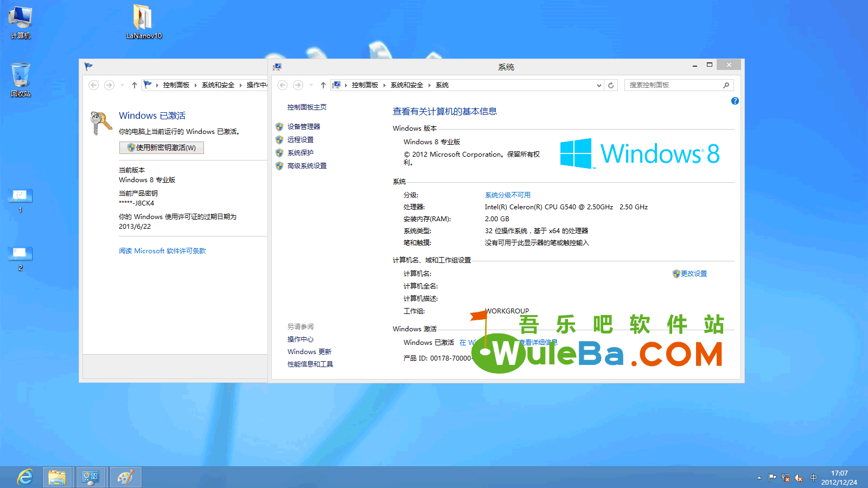Select desktop file icon labeled 1
Screen dimensions: 868x488
coord(21,200)
